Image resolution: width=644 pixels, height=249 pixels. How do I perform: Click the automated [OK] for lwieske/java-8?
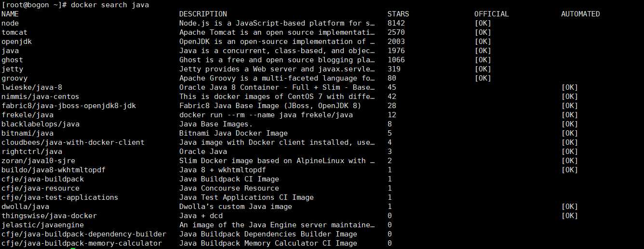pyautogui.click(x=570, y=87)
